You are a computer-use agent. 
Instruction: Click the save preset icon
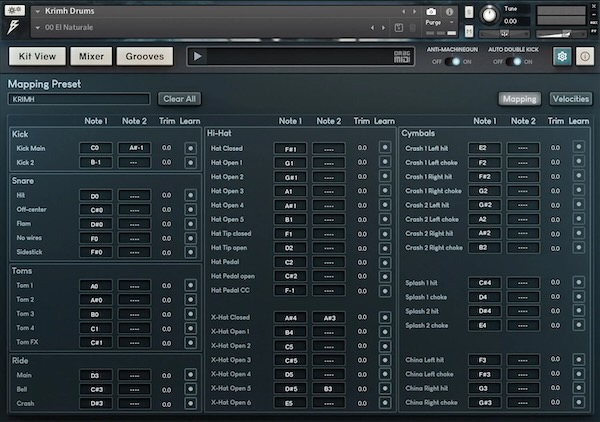398,28
